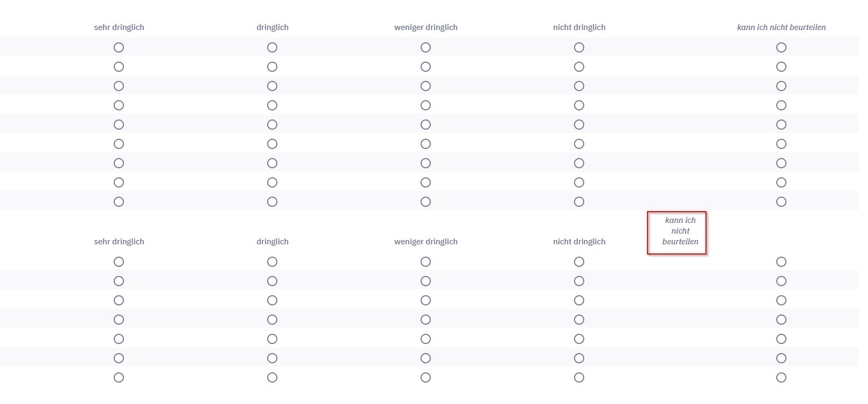The height and width of the screenshot is (404, 868).
Task: Click the upper table 'sehr dringlich' column header
Action: coord(119,27)
